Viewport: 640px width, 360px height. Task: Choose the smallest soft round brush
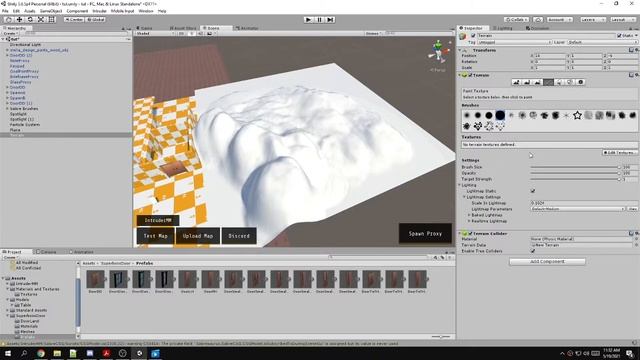[x=467, y=116]
